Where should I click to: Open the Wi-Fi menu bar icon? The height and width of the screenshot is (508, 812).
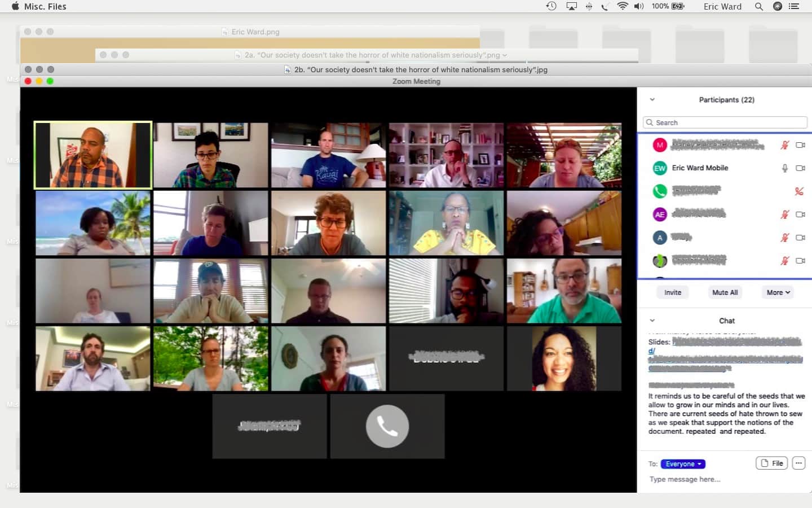point(623,7)
